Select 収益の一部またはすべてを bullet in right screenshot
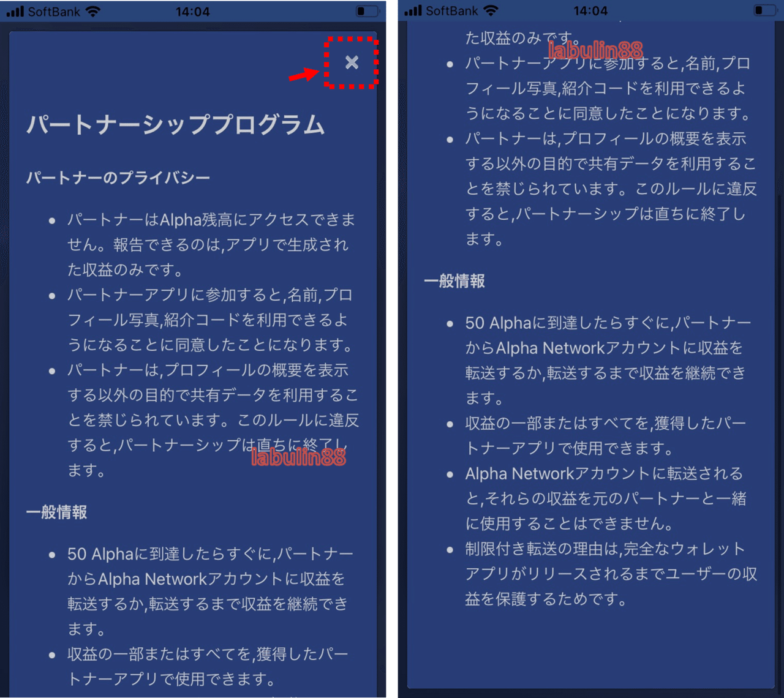784x698 pixels. tap(606, 435)
